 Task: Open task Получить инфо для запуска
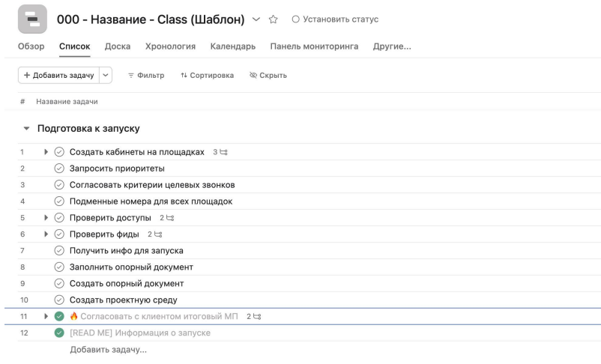[126, 251]
